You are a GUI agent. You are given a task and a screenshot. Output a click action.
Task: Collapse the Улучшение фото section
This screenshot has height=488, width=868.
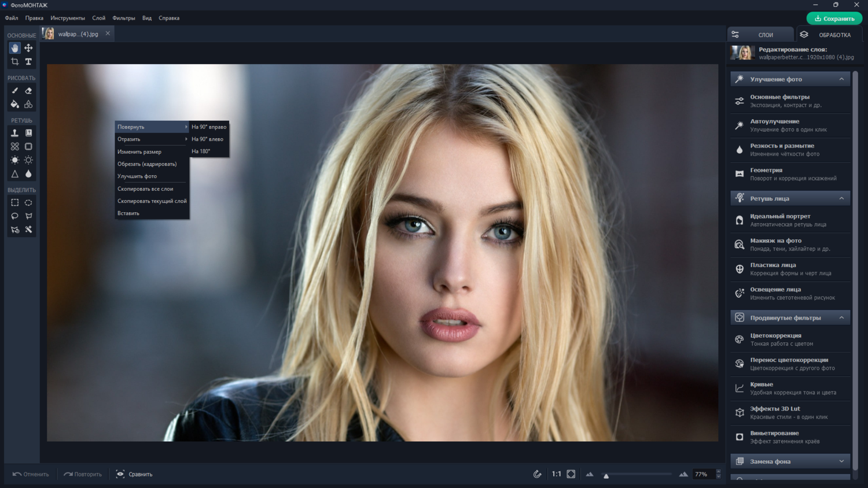(841, 79)
